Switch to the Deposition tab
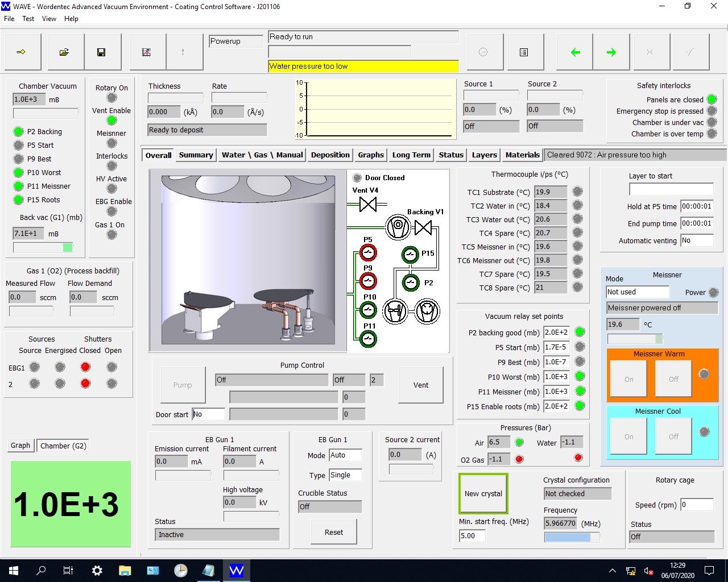This screenshot has height=582, width=728. pos(330,155)
